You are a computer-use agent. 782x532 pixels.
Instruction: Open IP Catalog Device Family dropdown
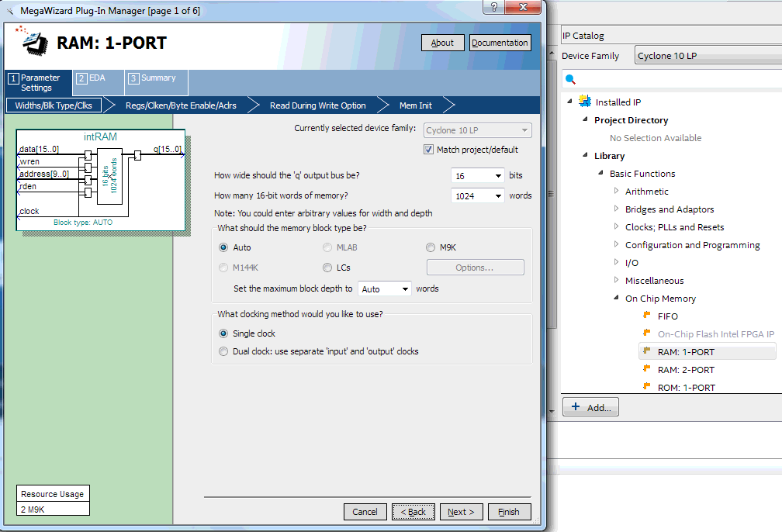(708, 55)
